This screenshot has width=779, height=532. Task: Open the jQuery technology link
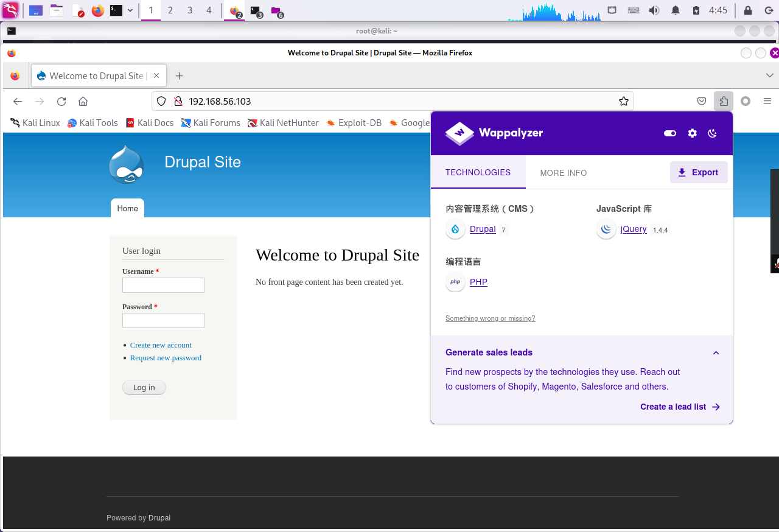click(634, 229)
